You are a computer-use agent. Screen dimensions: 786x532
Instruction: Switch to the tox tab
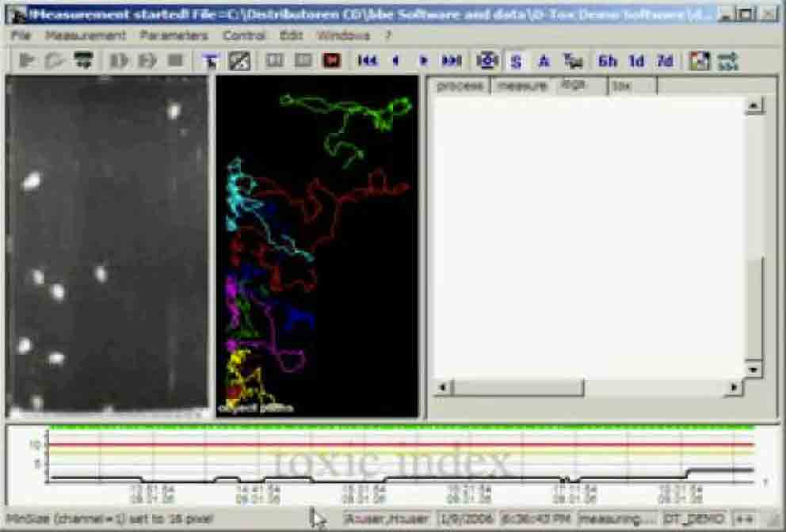click(x=621, y=85)
